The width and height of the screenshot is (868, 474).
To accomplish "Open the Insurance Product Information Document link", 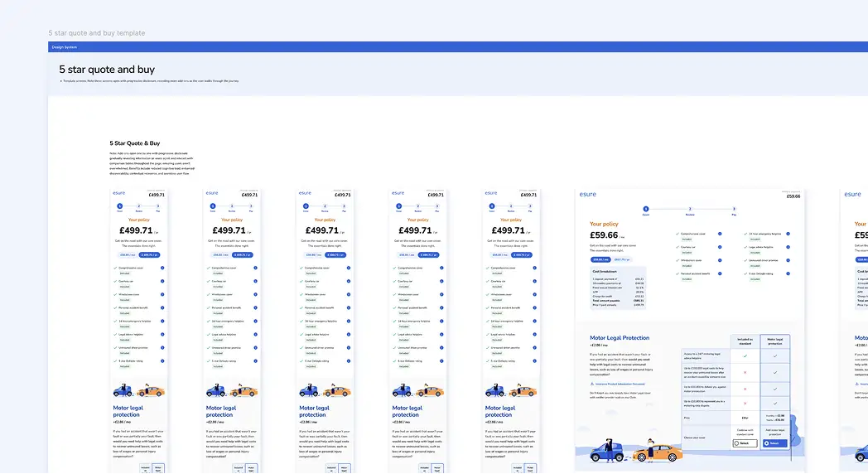I will (621, 384).
